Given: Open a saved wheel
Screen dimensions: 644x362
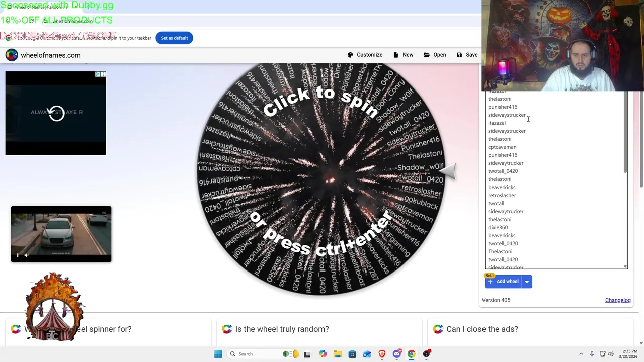Looking at the screenshot, I should (435, 55).
